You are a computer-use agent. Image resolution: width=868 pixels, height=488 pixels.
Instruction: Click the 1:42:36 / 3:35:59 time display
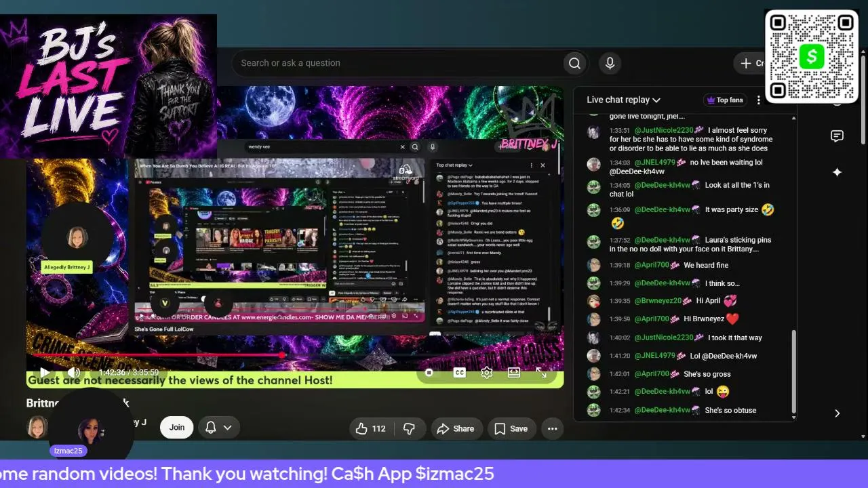pyautogui.click(x=128, y=372)
